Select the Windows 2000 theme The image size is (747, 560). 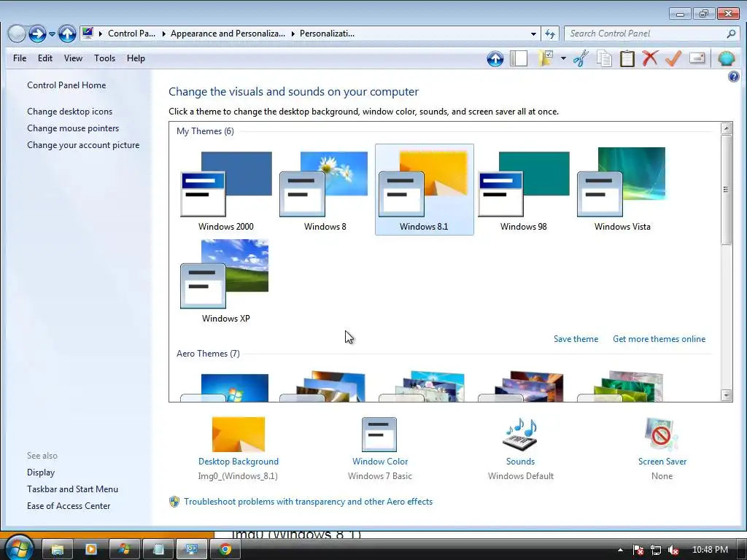pos(226,190)
